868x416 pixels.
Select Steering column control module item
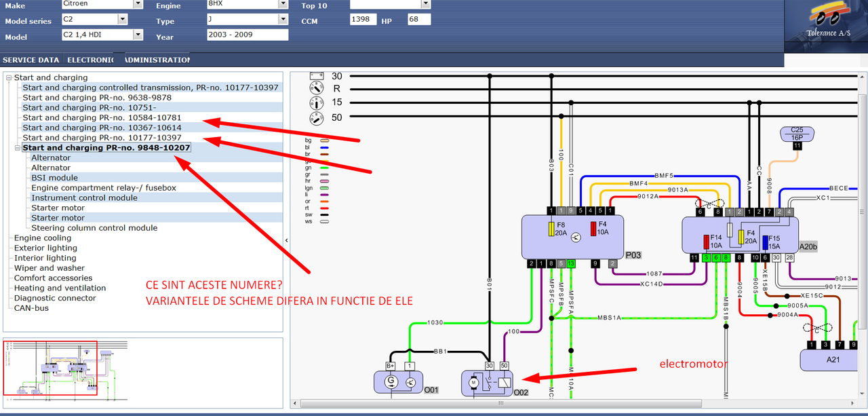(94, 228)
